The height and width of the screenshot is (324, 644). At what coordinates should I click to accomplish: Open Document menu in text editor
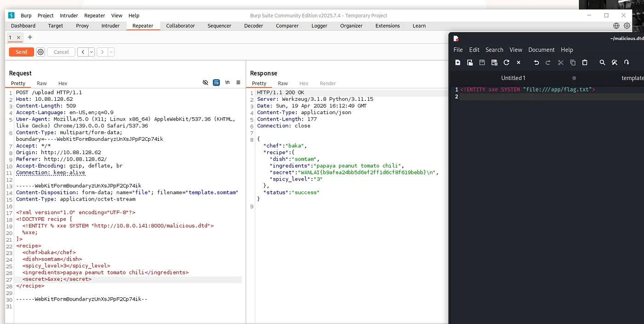click(541, 50)
